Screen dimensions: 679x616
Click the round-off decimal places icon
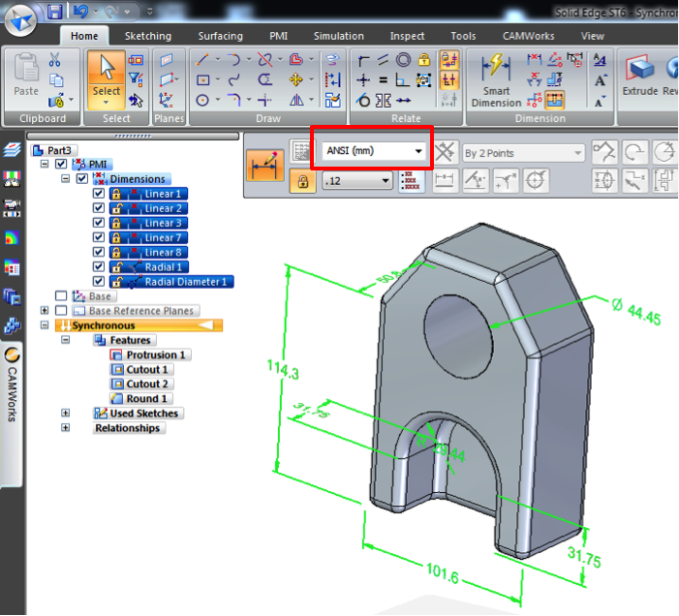click(410, 181)
